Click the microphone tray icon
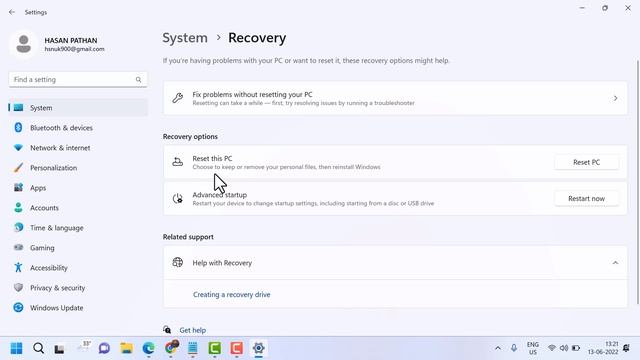This screenshot has height=360, width=640. tap(514, 348)
